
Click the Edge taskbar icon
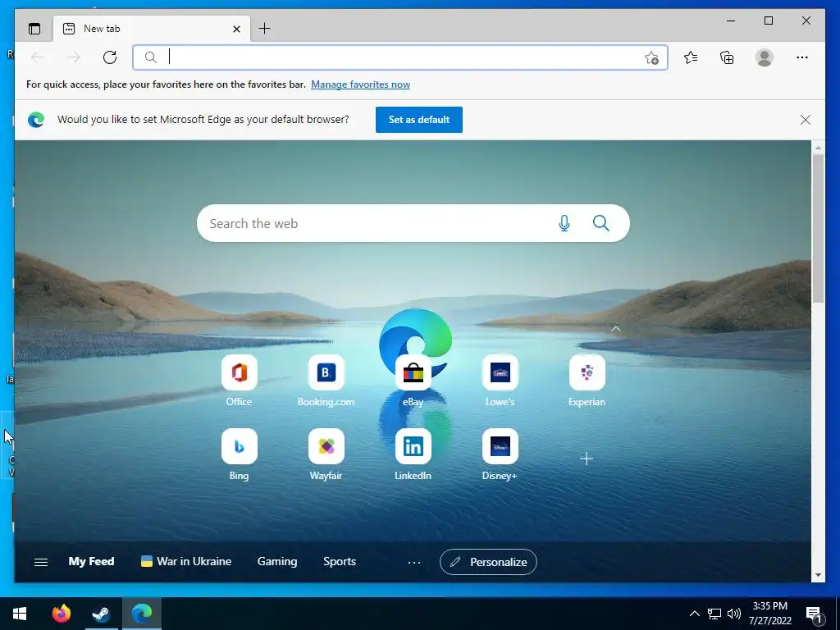click(142, 614)
